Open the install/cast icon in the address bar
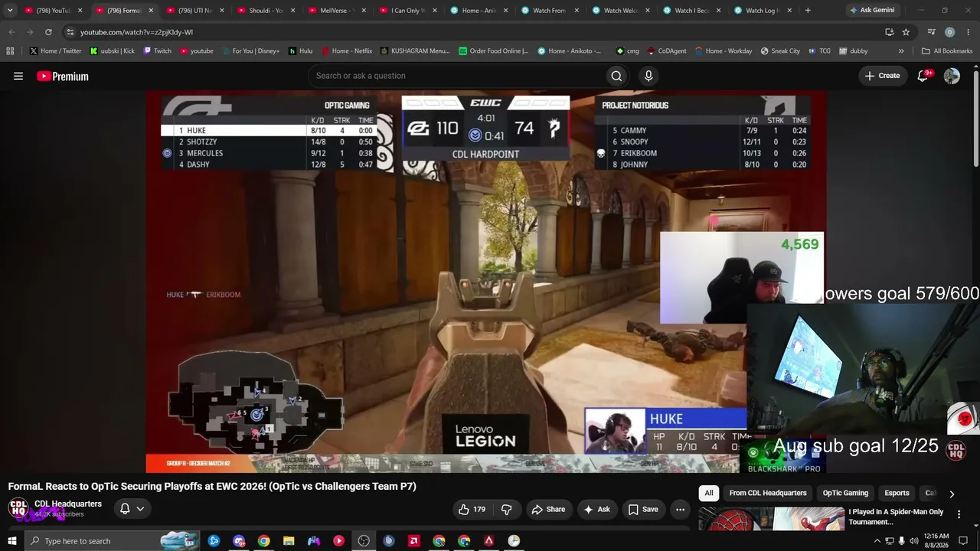This screenshot has height=551, width=980. (x=889, y=32)
